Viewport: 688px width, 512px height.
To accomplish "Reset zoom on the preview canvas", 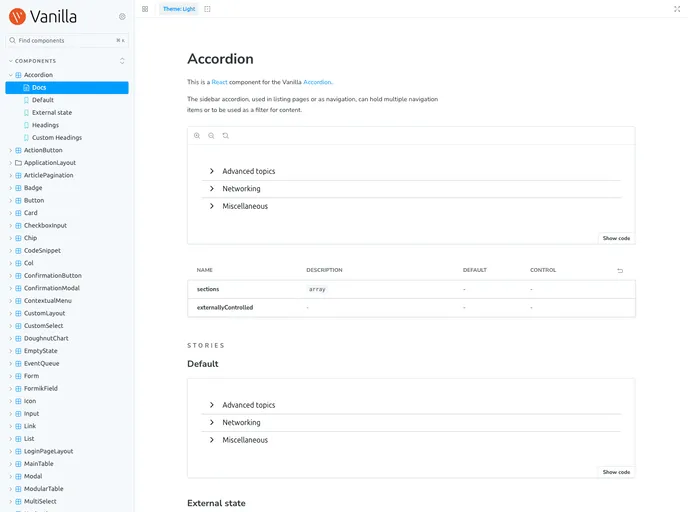I will pos(226,136).
